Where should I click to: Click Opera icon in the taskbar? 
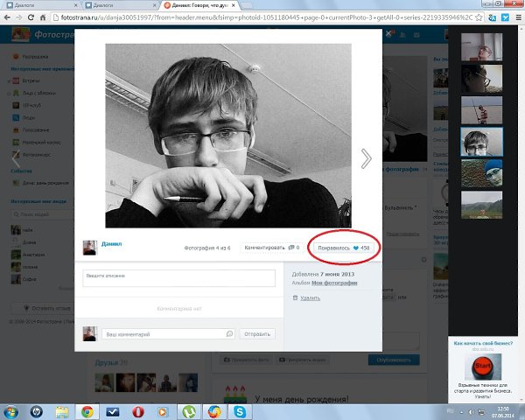coord(137,409)
